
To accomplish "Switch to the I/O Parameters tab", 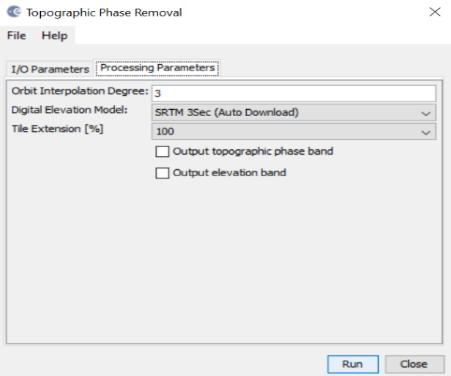I will [50, 69].
